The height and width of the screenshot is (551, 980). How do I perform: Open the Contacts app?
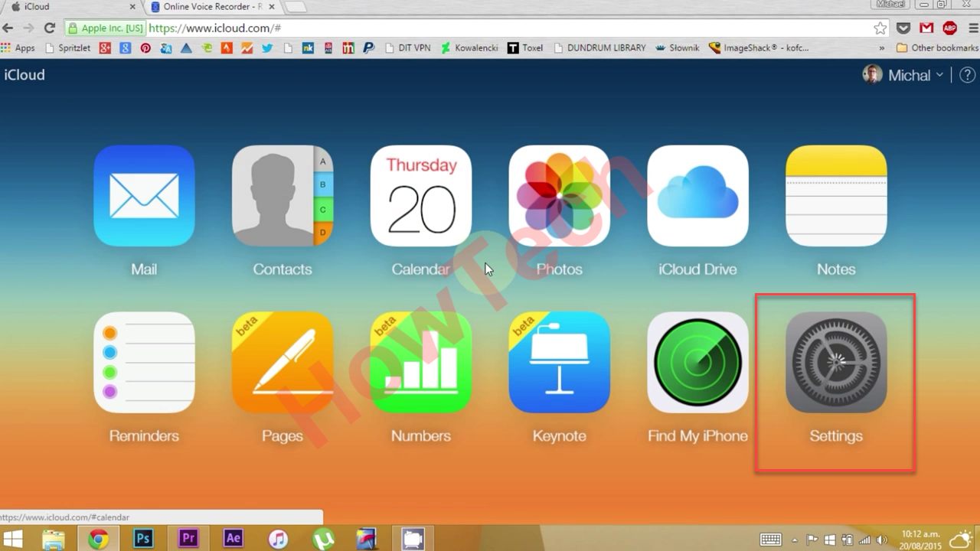tap(283, 196)
